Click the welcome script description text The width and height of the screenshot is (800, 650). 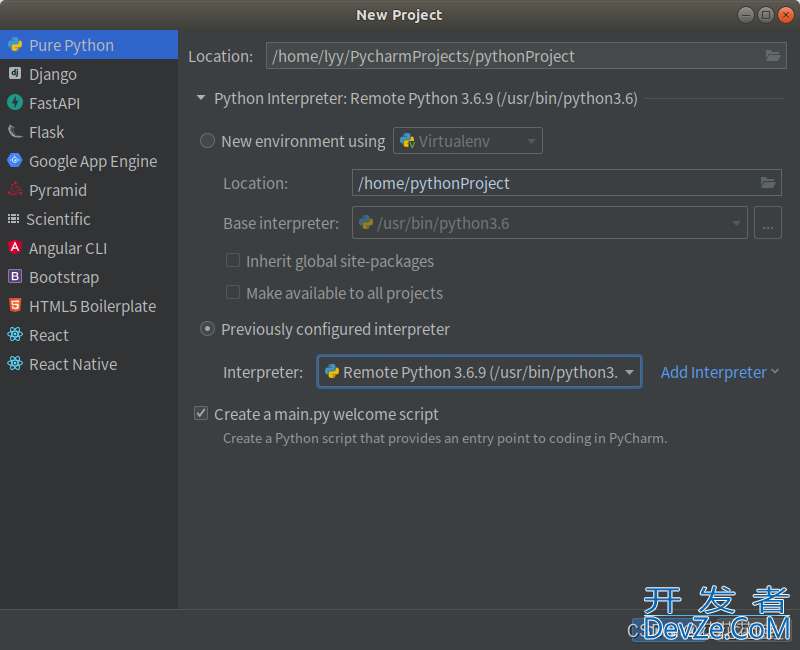coord(445,438)
